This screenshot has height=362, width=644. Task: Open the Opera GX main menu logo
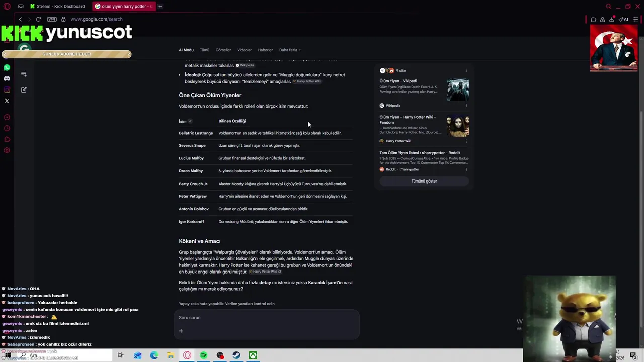(7, 6)
